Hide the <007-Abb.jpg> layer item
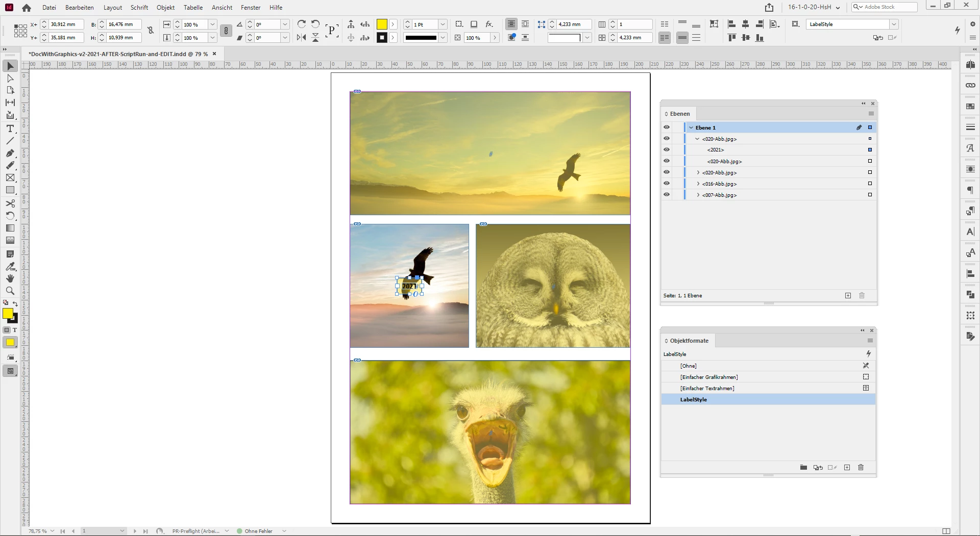Screen dimensions: 980x536 point(667,195)
